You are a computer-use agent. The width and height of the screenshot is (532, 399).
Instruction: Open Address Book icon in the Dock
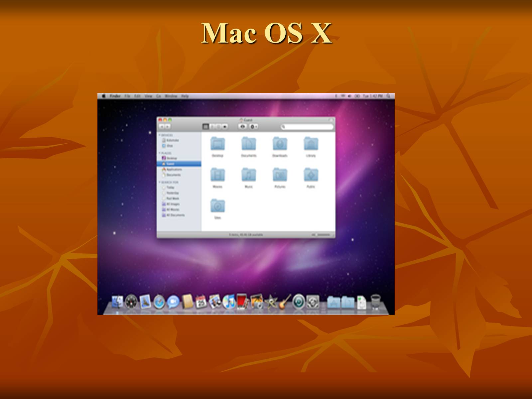(188, 301)
